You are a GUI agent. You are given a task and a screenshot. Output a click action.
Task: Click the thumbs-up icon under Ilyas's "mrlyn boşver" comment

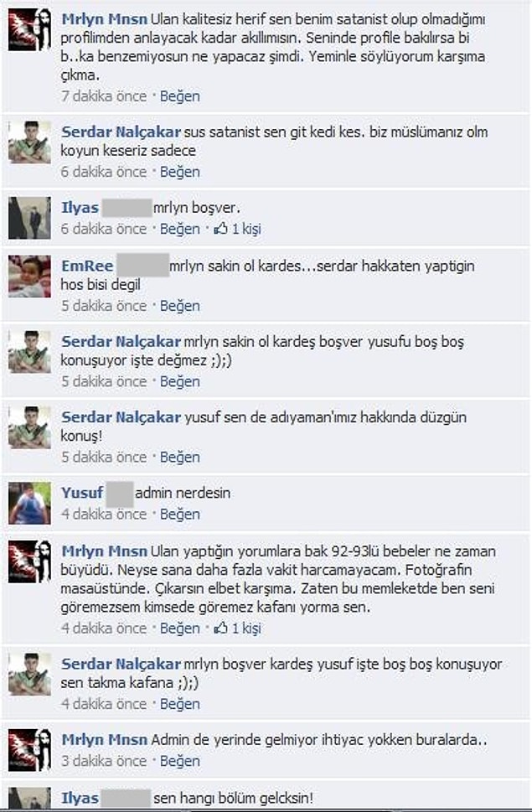click(221, 229)
